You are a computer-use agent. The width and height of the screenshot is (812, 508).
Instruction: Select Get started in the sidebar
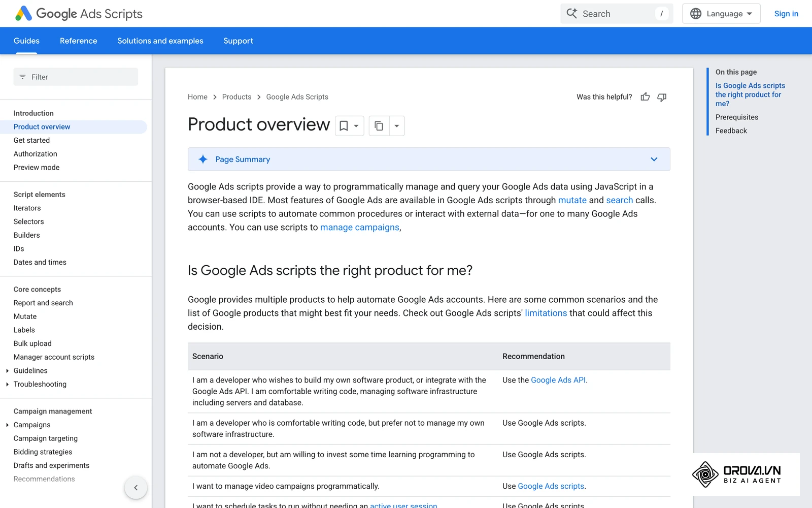point(31,141)
